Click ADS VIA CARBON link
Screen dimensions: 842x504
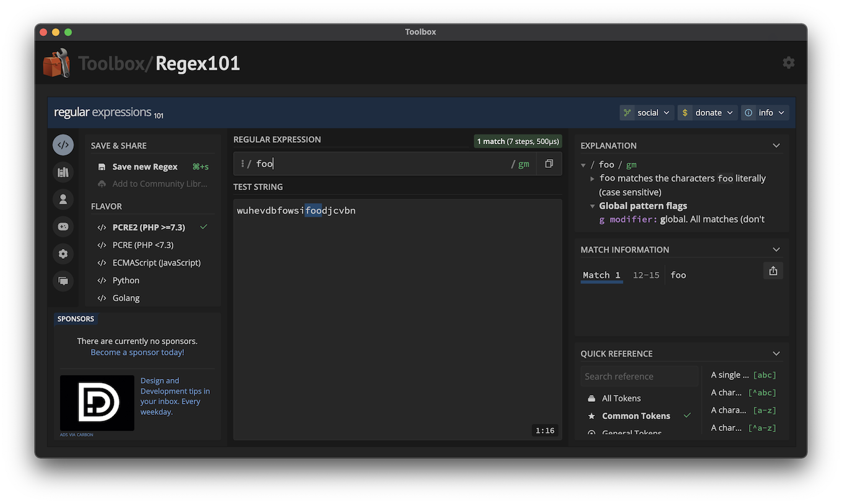click(77, 435)
